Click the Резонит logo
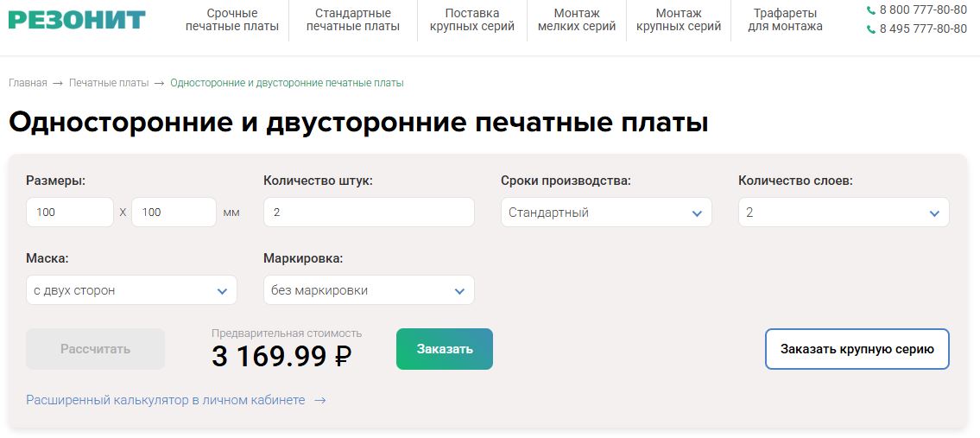 (77, 18)
